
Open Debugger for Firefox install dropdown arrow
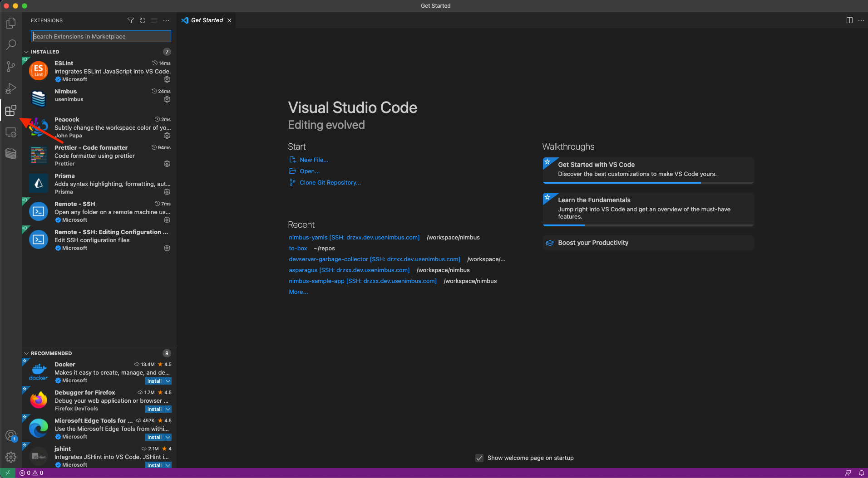[x=168, y=409]
